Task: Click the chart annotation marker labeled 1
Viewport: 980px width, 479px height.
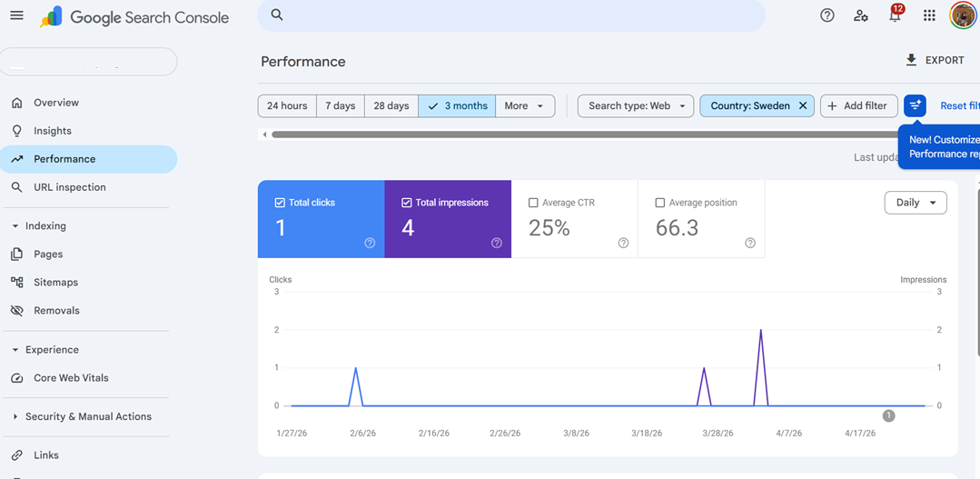Action: pos(889,415)
